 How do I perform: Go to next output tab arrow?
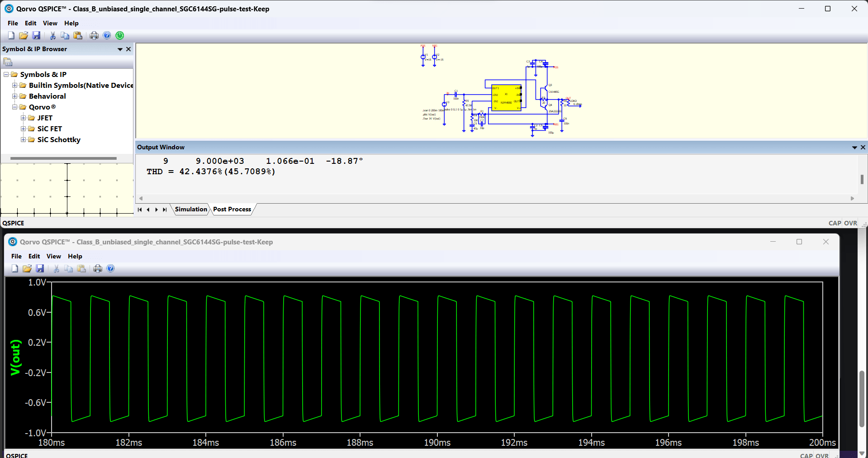click(157, 210)
